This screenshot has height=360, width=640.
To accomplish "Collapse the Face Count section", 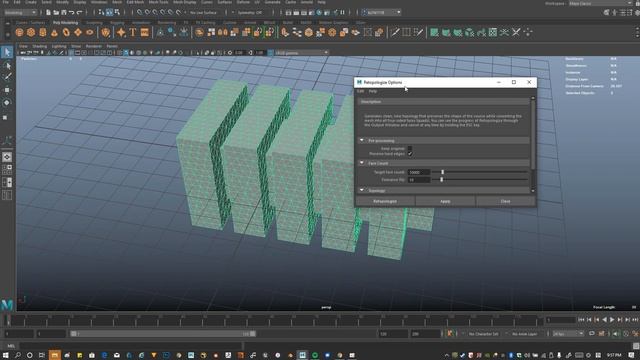I will click(x=362, y=163).
